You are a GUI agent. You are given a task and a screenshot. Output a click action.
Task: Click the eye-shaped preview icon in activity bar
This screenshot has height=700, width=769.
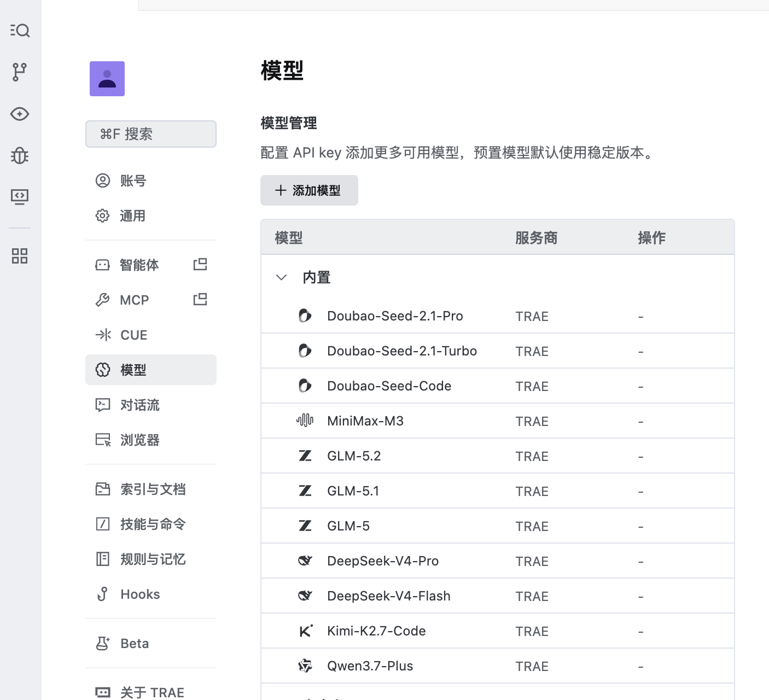point(20,114)
